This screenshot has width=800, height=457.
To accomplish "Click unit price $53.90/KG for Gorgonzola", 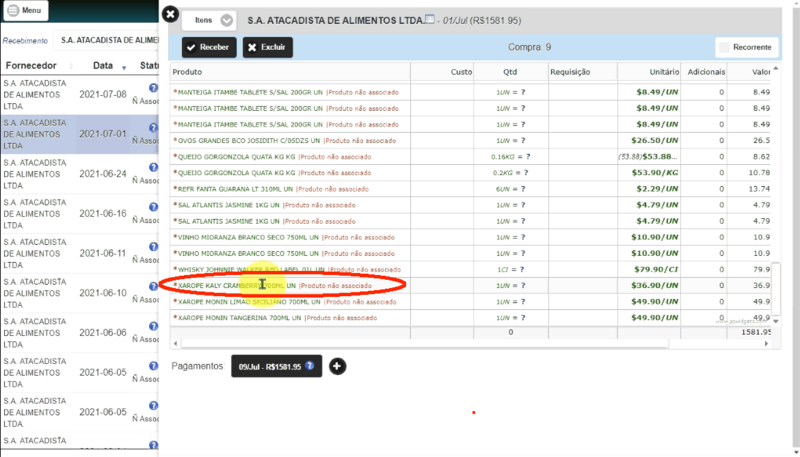I will point(655,172).
